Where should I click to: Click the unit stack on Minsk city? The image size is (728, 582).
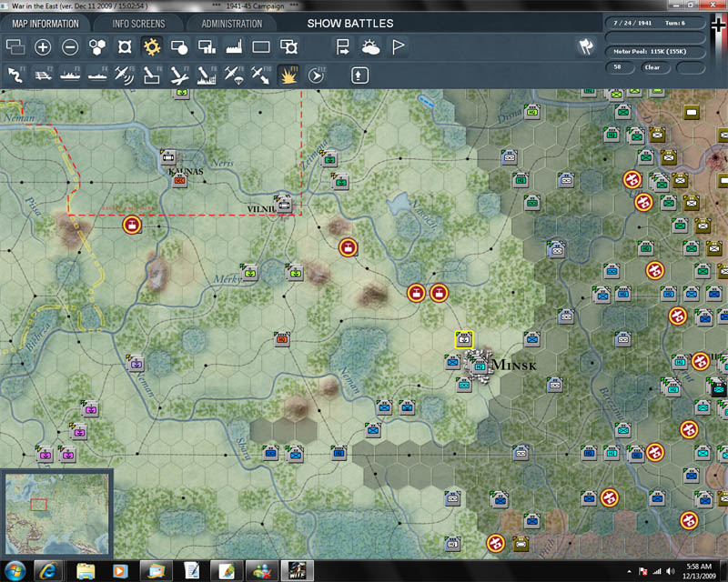478,366
